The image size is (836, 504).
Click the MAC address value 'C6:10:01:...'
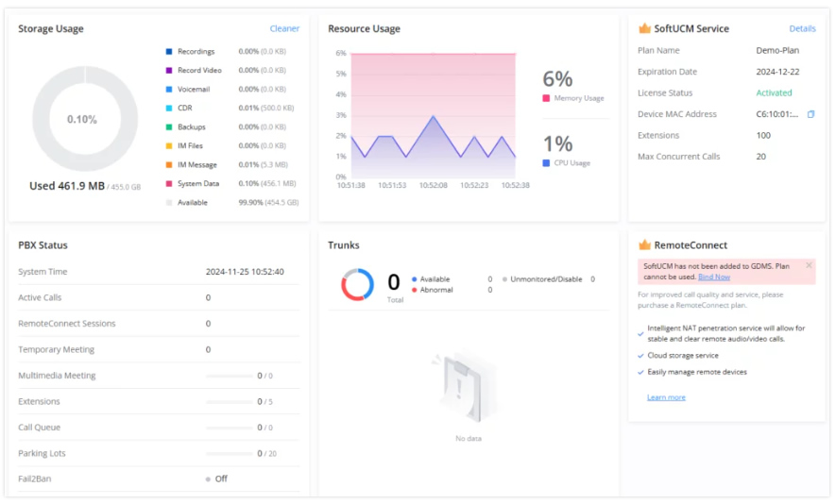pyautogui.click(x=776, y=114)
